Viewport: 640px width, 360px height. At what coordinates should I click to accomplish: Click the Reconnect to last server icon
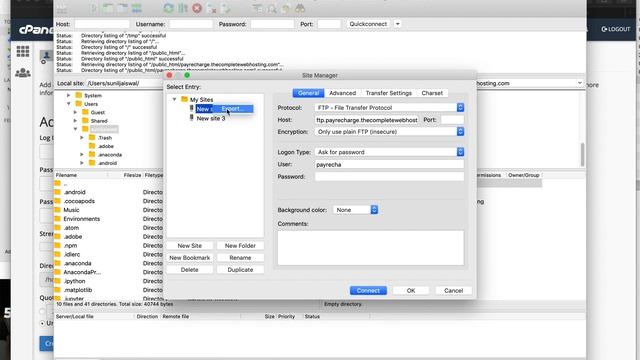tap(226, 8)
